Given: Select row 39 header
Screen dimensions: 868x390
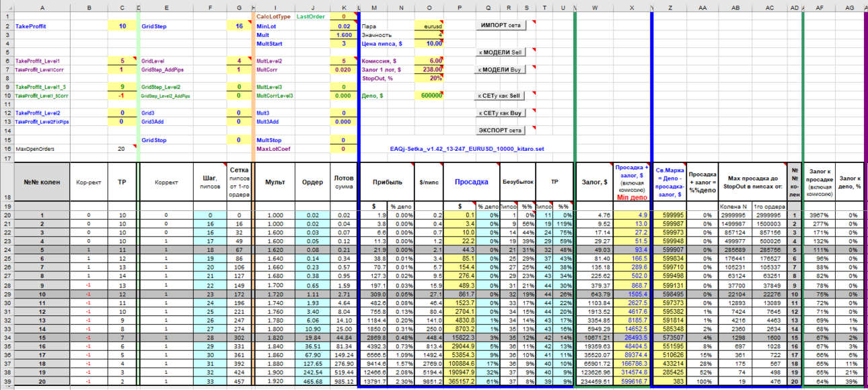Looking at the screenshot, I should [x=7, y=381].
